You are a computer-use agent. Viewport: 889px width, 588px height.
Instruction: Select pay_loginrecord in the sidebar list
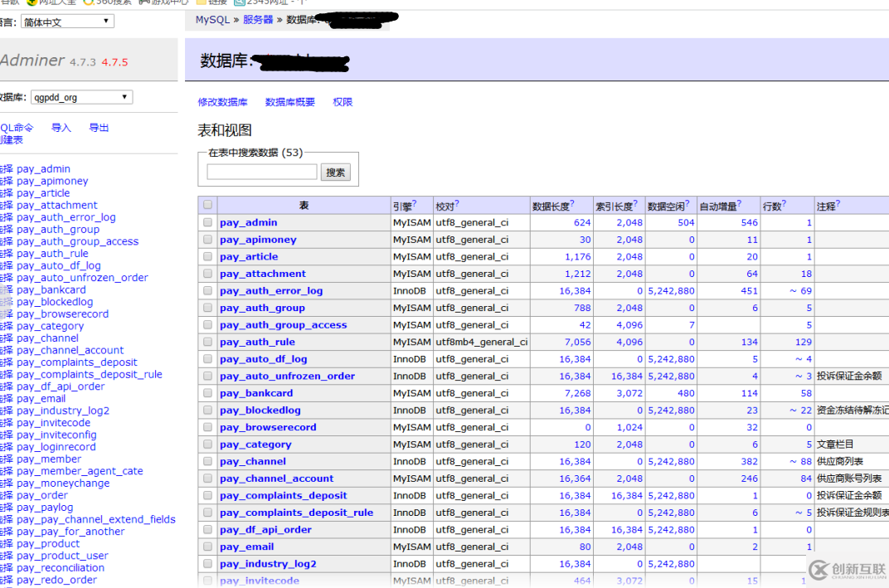pyautogui.click(x=56, y=447)
